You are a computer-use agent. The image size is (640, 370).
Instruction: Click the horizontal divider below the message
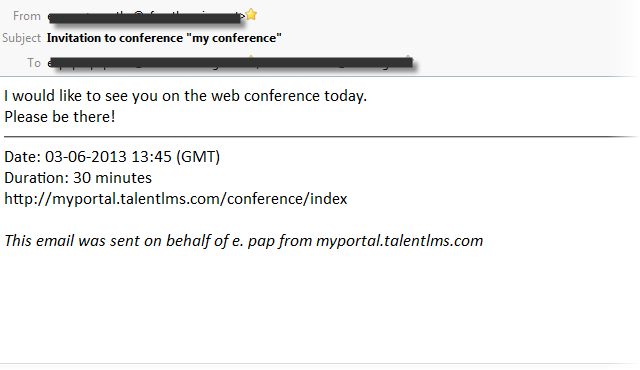(321, 137)
